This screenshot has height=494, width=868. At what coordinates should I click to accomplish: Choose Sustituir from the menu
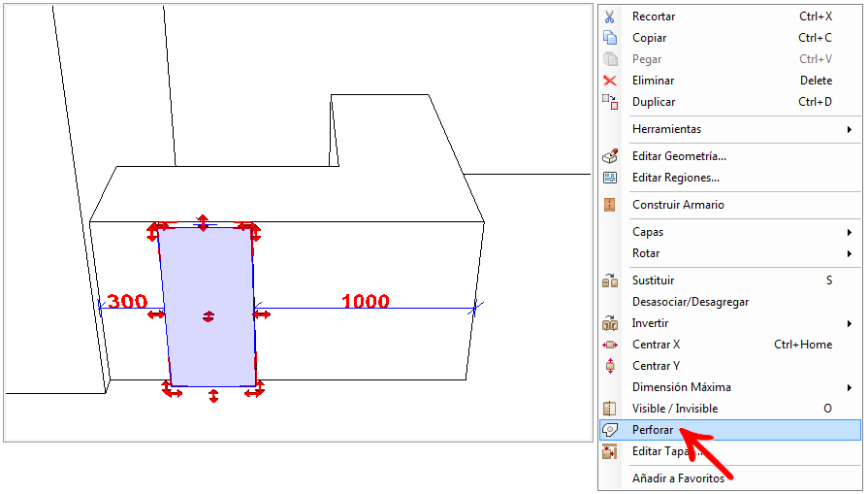coord(730,280)
